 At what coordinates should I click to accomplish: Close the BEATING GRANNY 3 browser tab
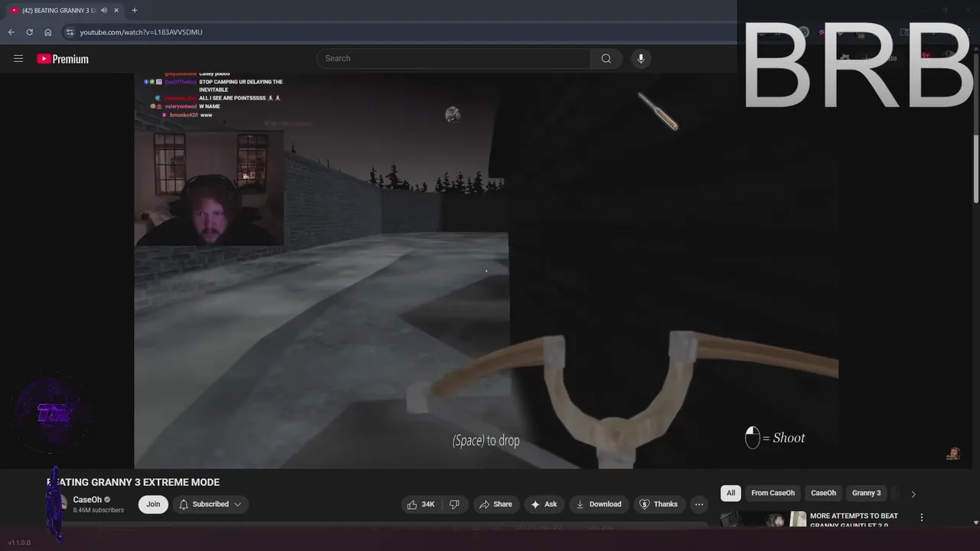point(116,11)
